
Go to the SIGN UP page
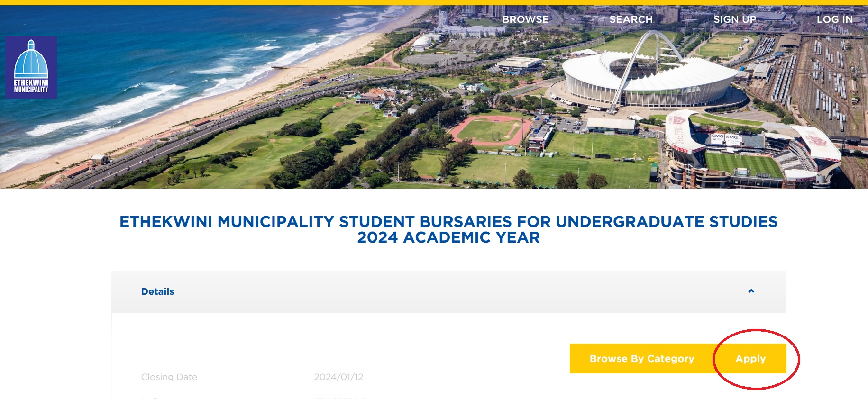pos(735,19)
